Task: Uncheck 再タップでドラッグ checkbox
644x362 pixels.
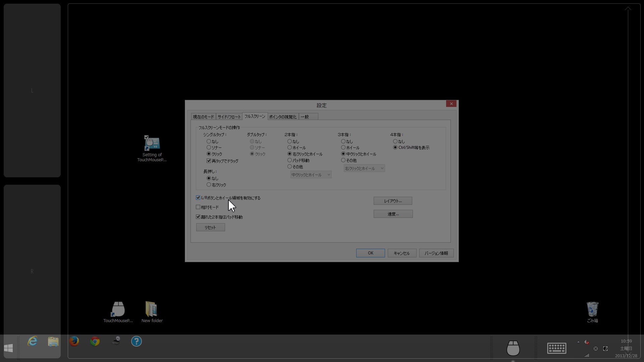Action: click(209, 161)
